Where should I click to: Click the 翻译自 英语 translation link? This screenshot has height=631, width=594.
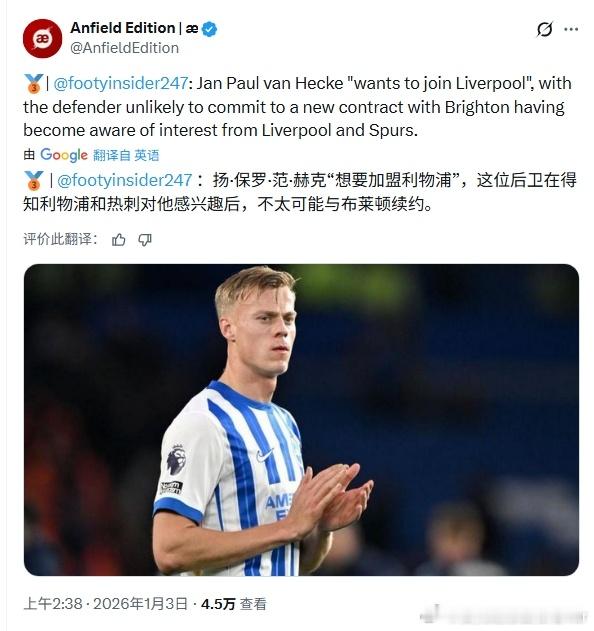pos(126,155)
